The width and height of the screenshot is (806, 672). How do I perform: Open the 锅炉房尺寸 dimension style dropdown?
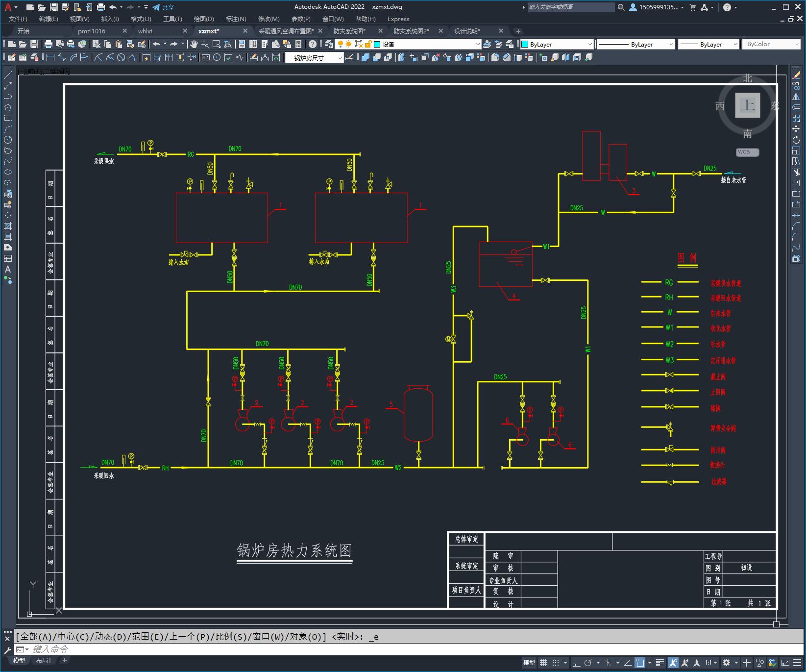pos(315,57)
